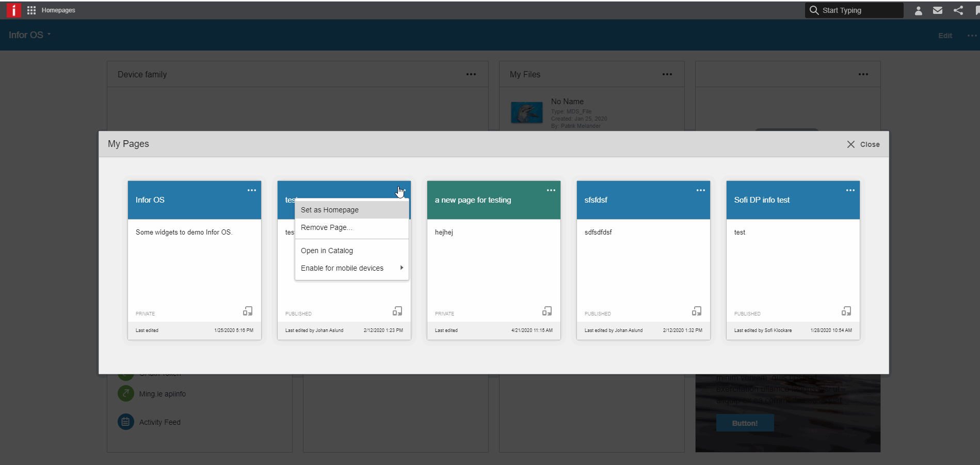Click the Activity Feed icon

coord(125,422)
